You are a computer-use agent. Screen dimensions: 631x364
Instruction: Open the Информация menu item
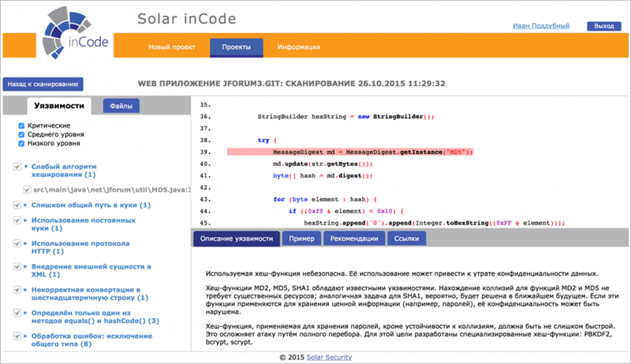coord(299,47)
